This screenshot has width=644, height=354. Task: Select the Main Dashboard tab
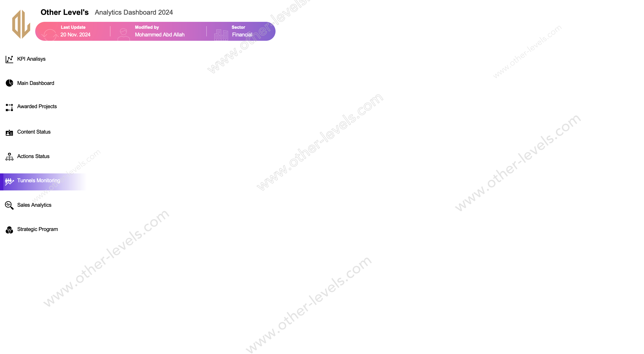(35, 83)
